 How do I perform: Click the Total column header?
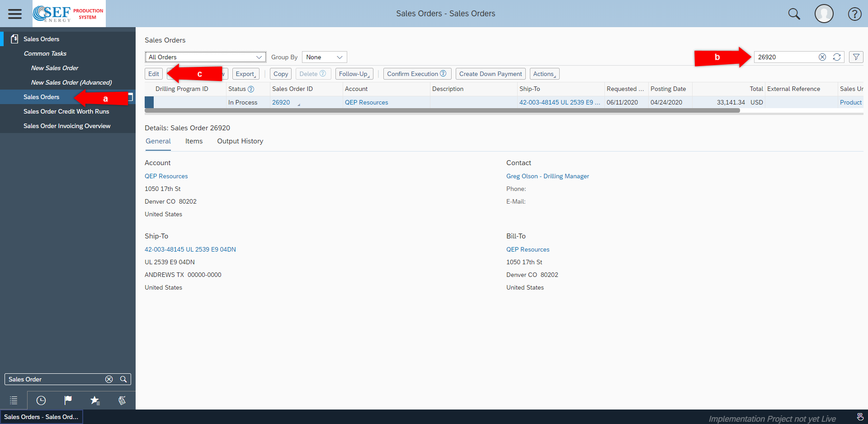coord(756,89)
